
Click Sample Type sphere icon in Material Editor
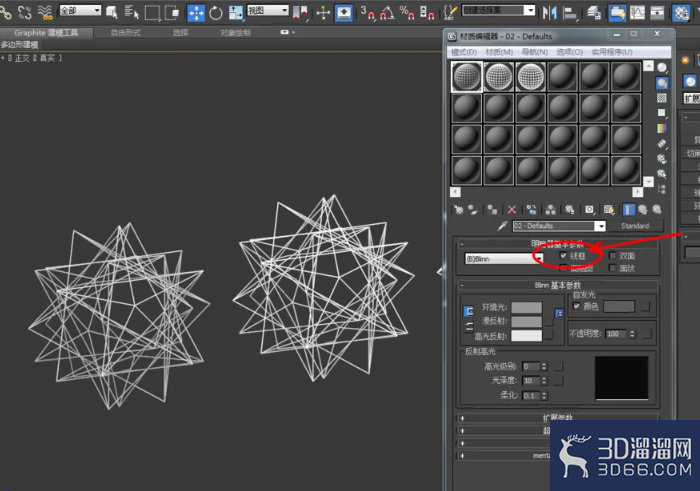tap(662, 68)
